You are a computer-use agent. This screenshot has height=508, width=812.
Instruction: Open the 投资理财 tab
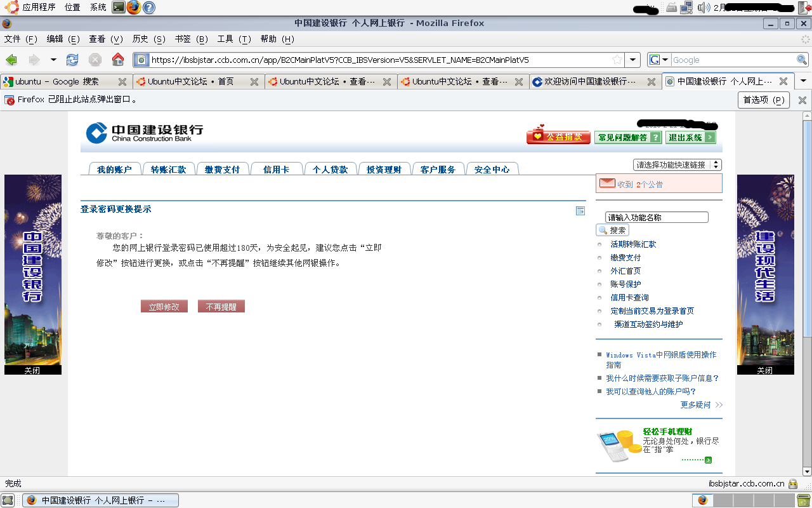click(384, 170)
